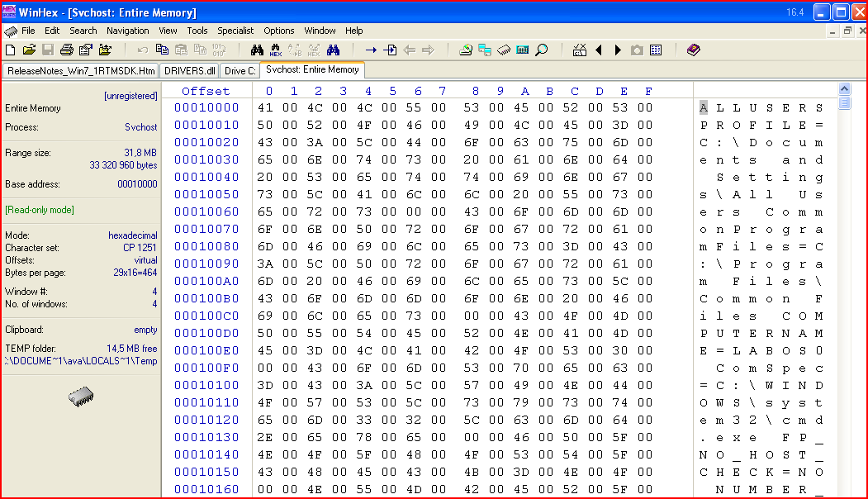
Task: Open the Navigation menu
Action: 127,31
